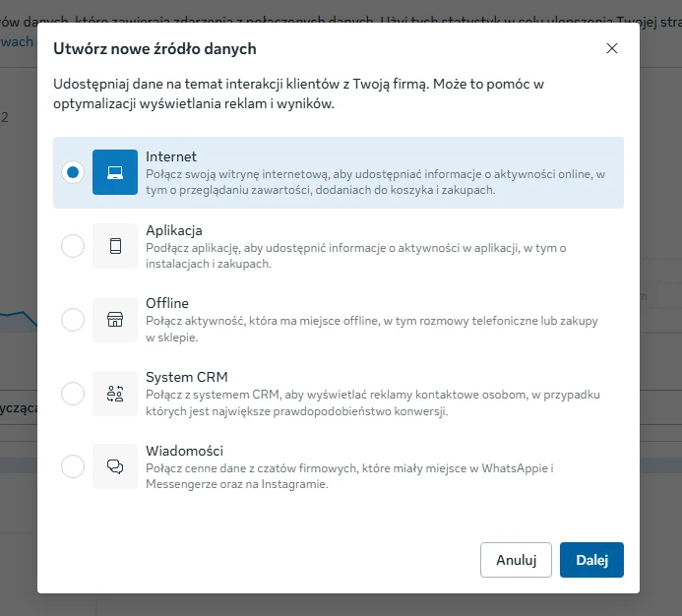The image size is (682, 616).
Task: Click description starting 'Podłącz aplikację'
Action: point(356,256)
